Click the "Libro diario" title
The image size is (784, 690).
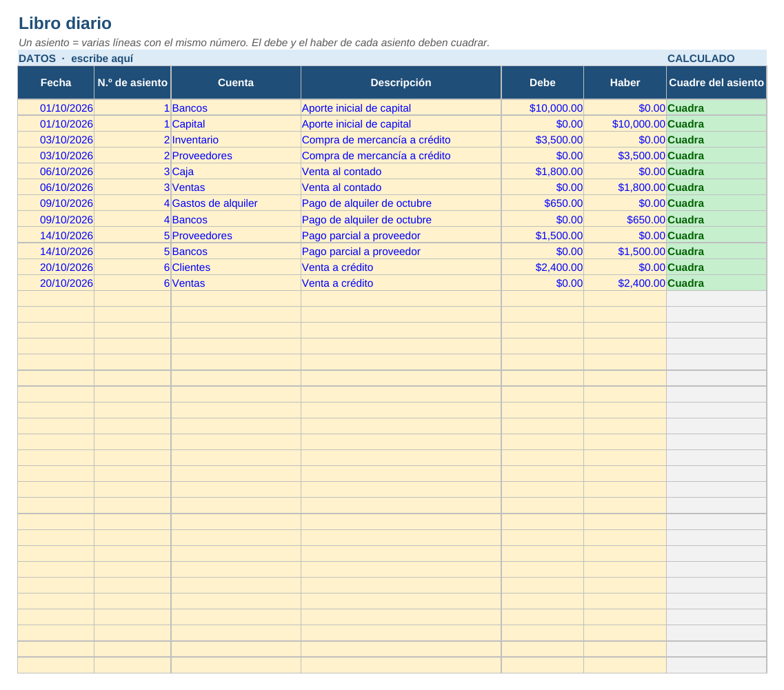coord(65,23)
